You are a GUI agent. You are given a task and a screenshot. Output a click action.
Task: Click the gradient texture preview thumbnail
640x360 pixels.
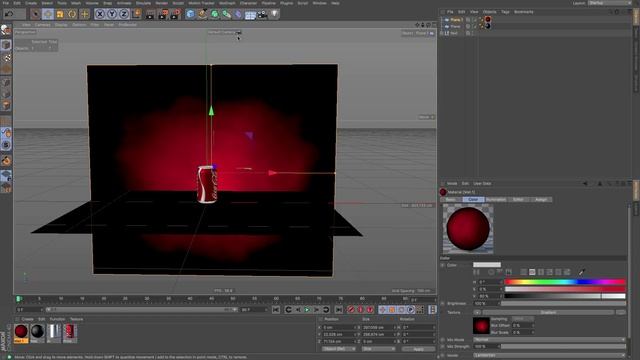pos(481,326)
